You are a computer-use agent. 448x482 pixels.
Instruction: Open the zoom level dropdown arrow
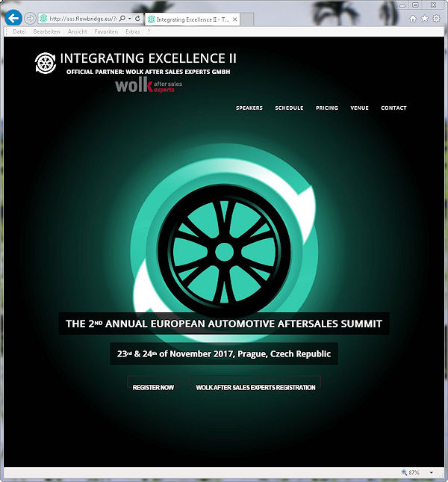(431, 472)
